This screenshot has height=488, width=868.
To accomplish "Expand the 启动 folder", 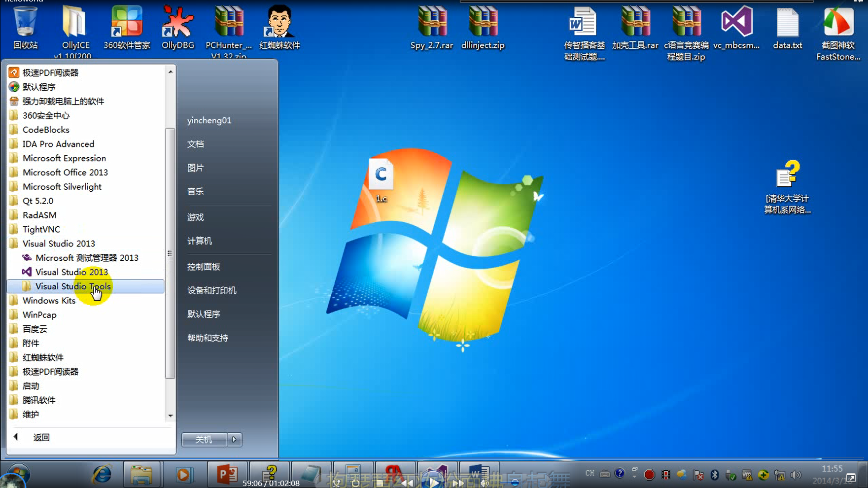I will pos(86,386).
